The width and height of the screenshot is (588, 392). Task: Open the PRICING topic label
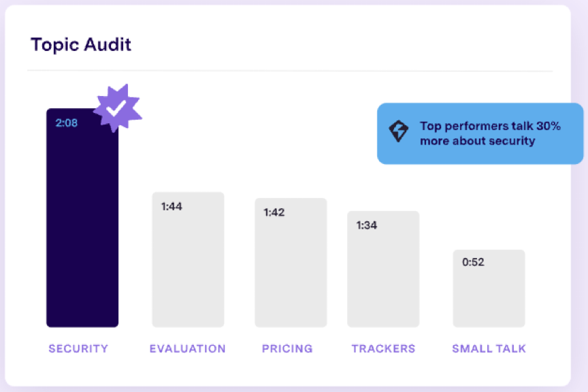tap(287, 348)
